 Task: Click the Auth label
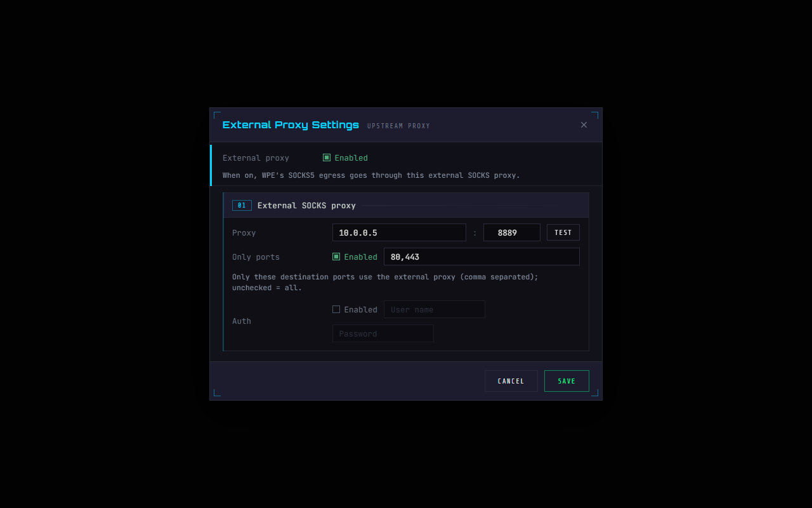(242, 321)
